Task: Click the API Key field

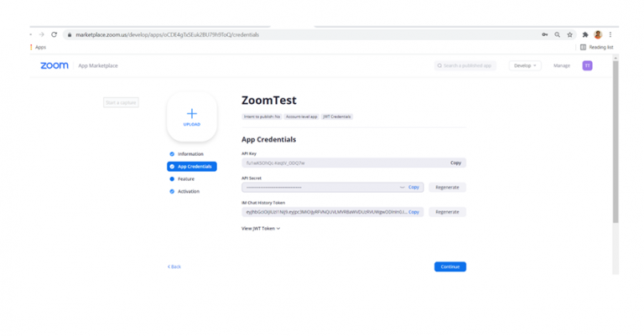Action: click(x=354, y=163)
